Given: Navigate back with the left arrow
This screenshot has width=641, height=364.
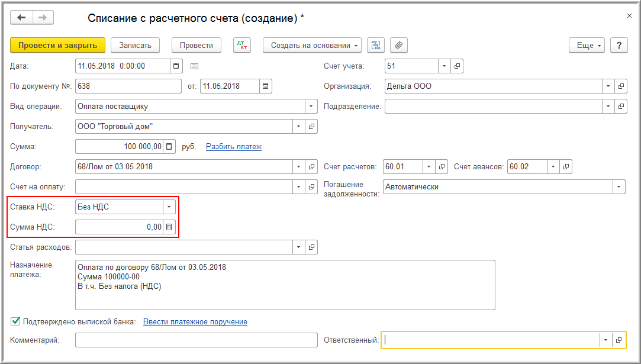Looking at the screenshot, I should click(x=21, y=18).
